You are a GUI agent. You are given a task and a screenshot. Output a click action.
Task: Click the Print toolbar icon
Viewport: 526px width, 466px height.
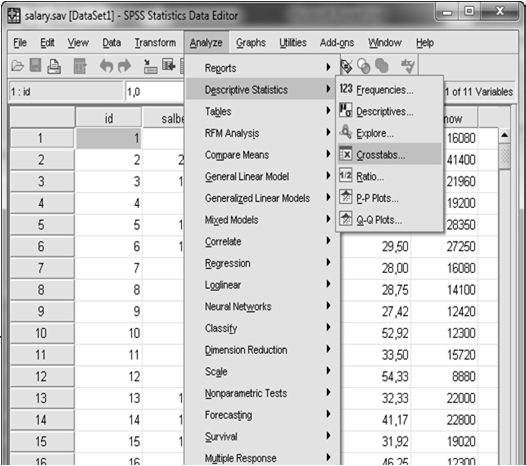[54, 66]
